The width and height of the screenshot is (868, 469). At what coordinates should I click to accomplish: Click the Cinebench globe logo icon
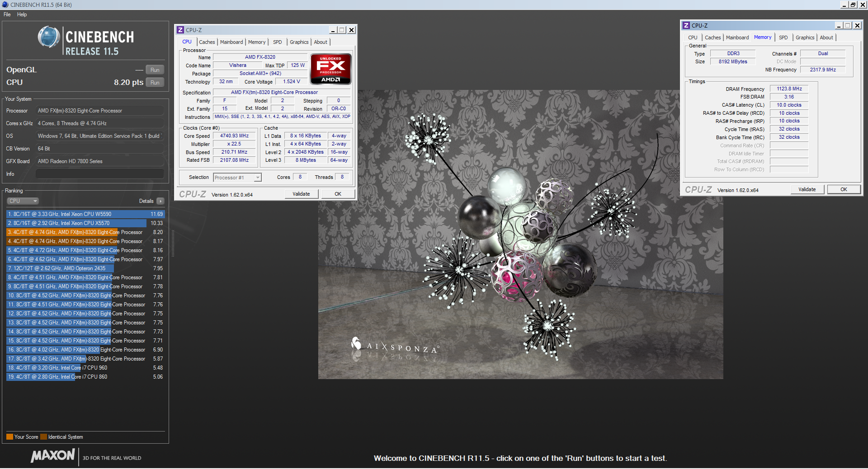coord(49,37)
